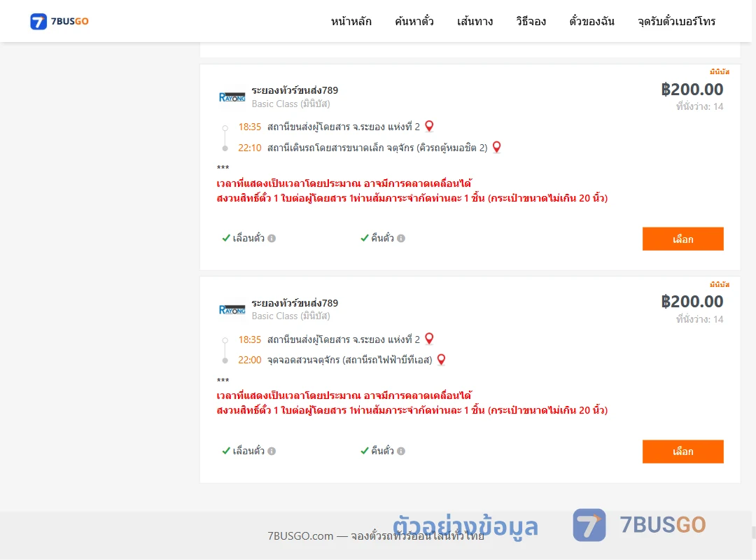Select the 22:10 arrival trip with เลือก
This screenshot has width=756, height=560.
(x=682, y=239)
